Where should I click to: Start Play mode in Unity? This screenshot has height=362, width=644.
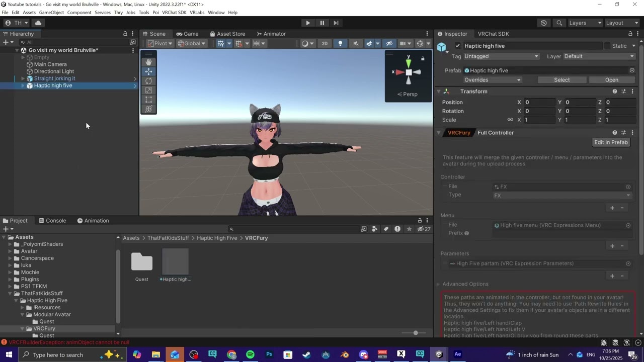pyautogui.click(x=308, y=23)
